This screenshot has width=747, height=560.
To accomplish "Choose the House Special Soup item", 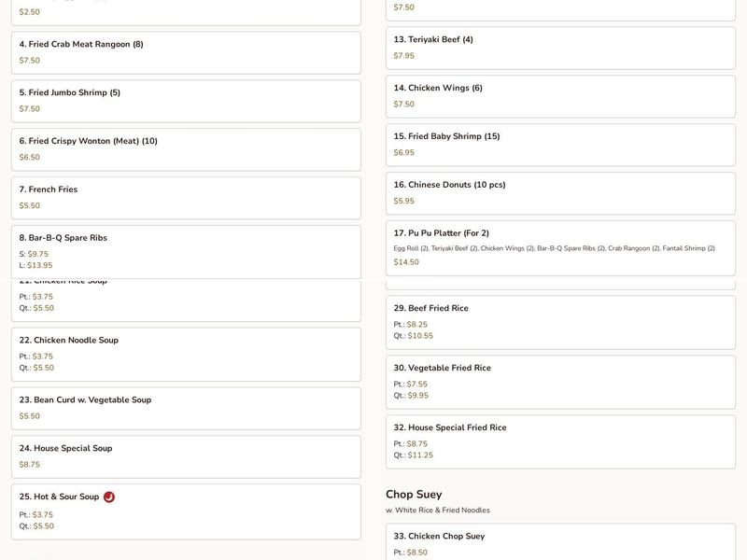I will 186,456.
